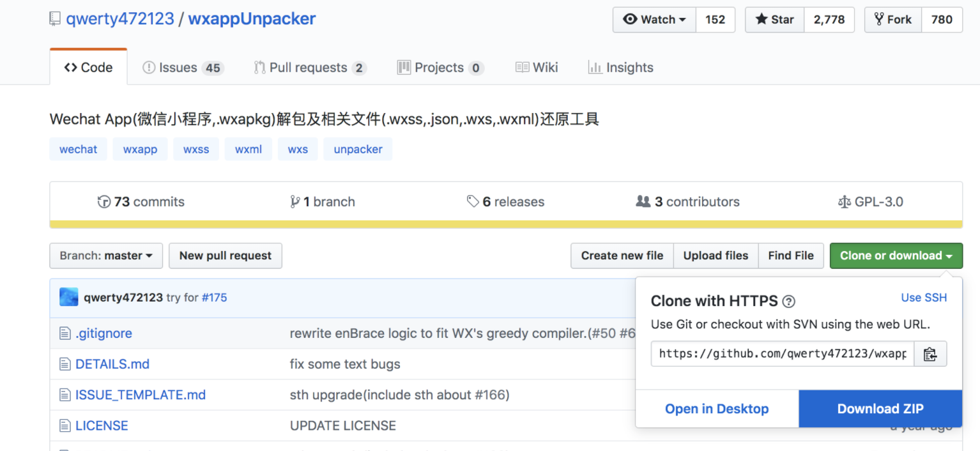Open the 'UPDATE LICENSE' commit message
980x451 pixels.
343,425
